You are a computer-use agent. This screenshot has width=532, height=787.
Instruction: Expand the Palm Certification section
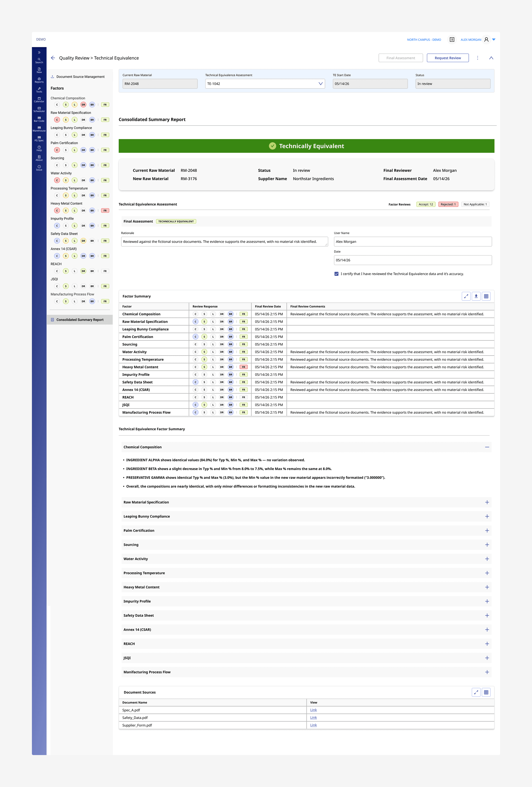click(487, 531)
